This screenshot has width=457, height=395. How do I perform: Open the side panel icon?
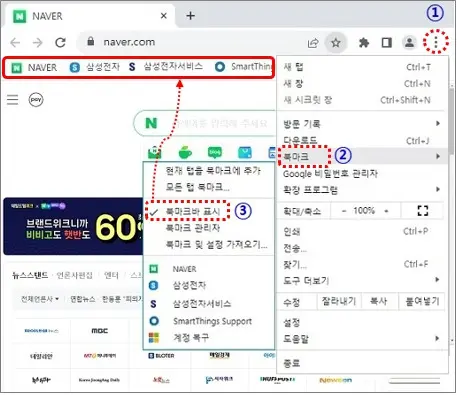coord(386,42)
